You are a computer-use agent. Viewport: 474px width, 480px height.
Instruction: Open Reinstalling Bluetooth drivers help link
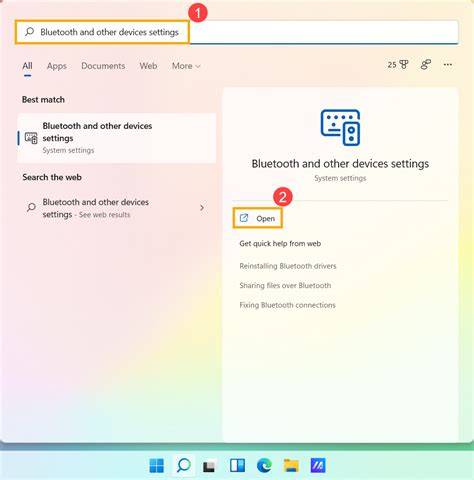pyautogui.click(x=288, y=266)
